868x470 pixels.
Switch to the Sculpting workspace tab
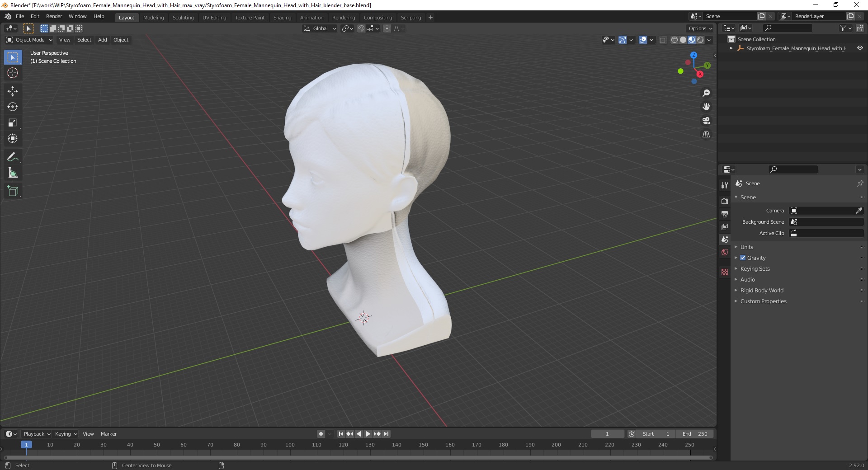coord(183,18)
